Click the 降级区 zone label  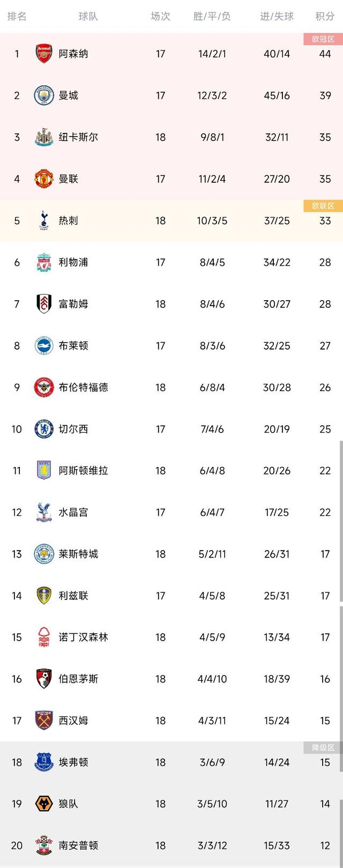[323, 747]
